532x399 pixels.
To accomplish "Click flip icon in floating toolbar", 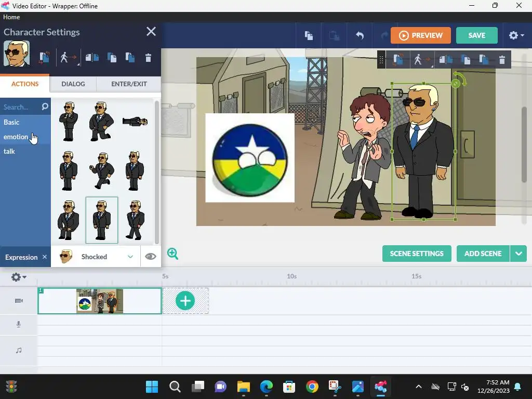I will pos(446,60).
